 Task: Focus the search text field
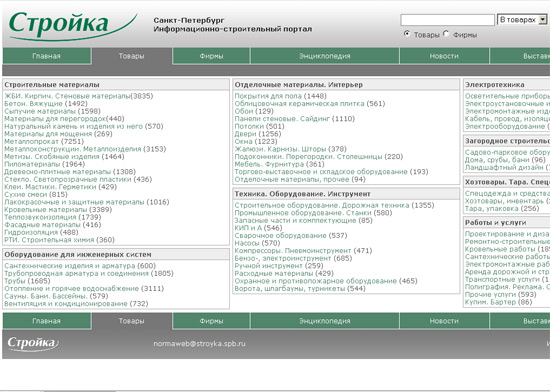pyautogui.click(x=447, y=20)
